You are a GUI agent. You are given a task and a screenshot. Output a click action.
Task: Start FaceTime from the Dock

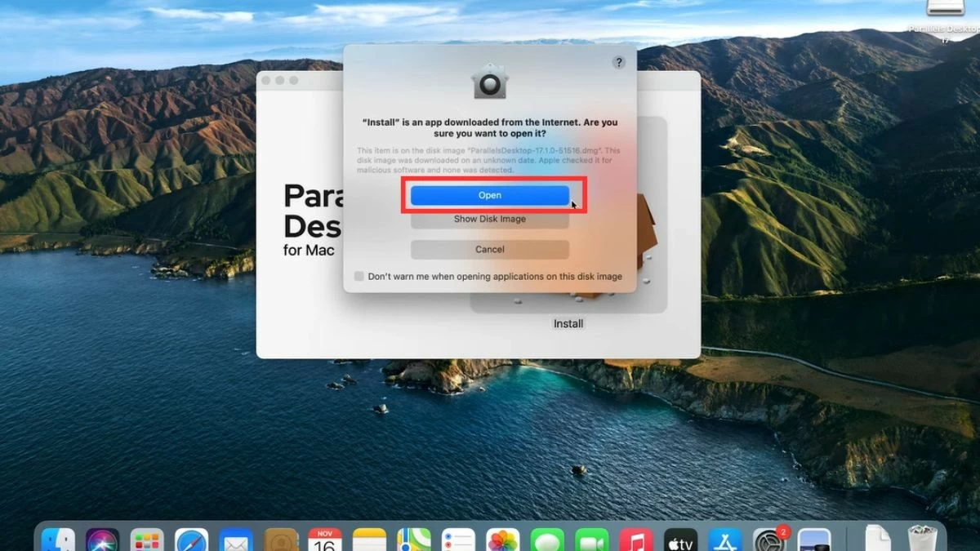coord(590,539)
